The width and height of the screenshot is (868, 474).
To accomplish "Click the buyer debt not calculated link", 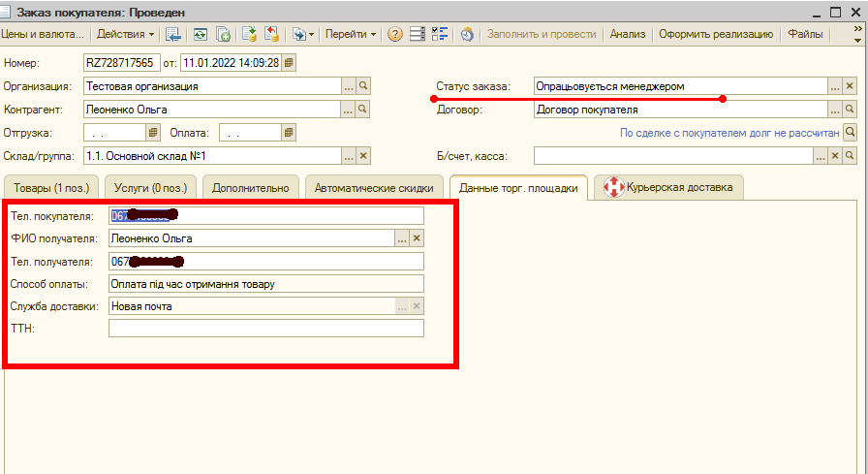I will click(728, 132).
